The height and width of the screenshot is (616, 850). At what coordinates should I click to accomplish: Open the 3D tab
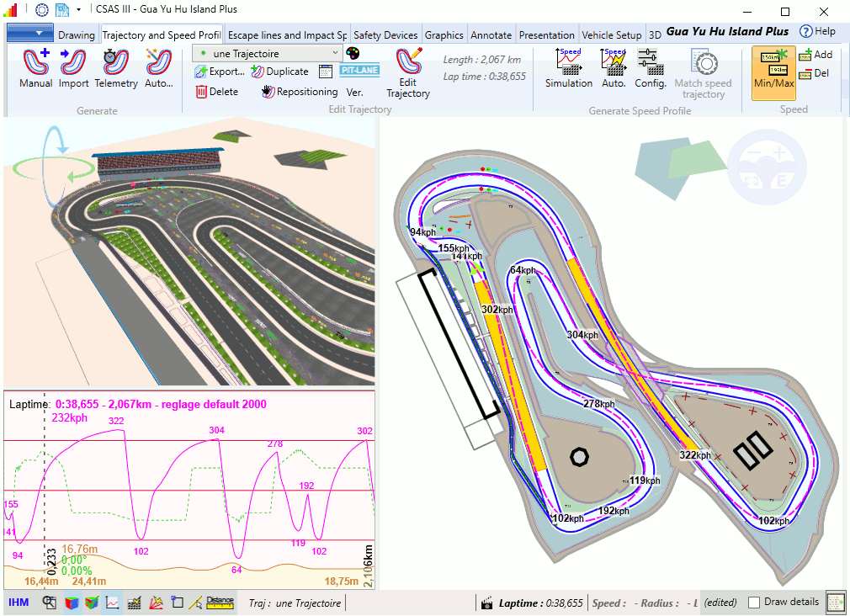(x=655, y=35)
